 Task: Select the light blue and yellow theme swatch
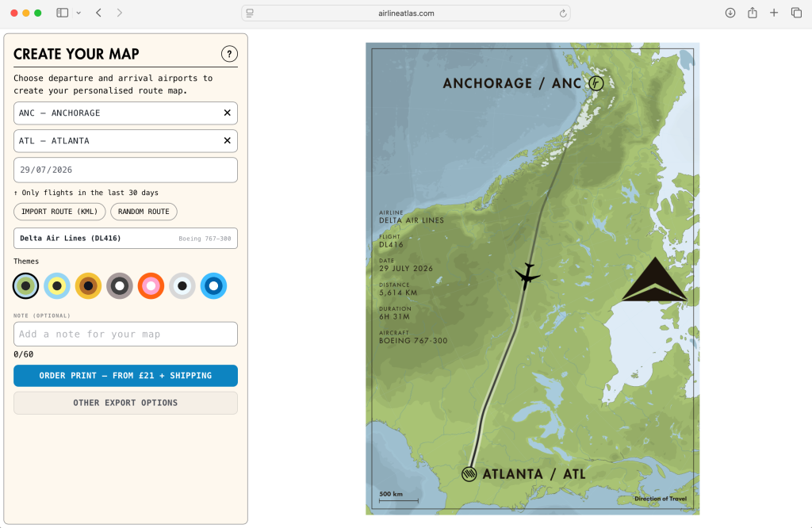click(57, 285)
